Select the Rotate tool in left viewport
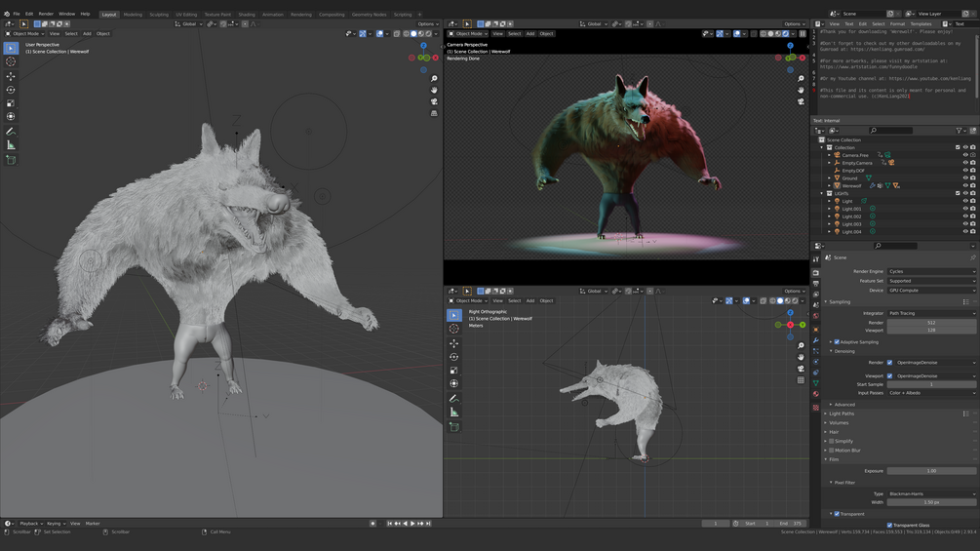Image resolution: width=980 pixels, height=551 pixels. click(11, 90)
